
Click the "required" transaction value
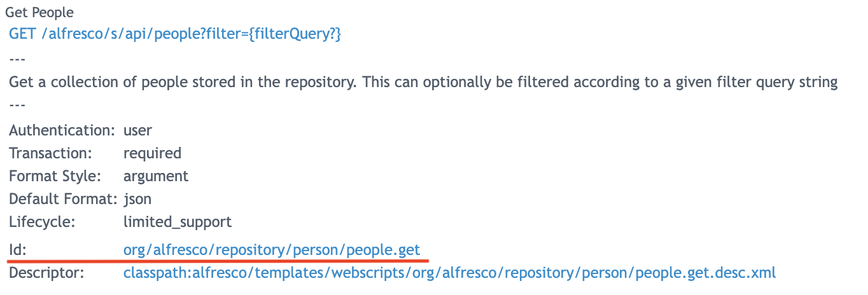(x=152, y=153)
